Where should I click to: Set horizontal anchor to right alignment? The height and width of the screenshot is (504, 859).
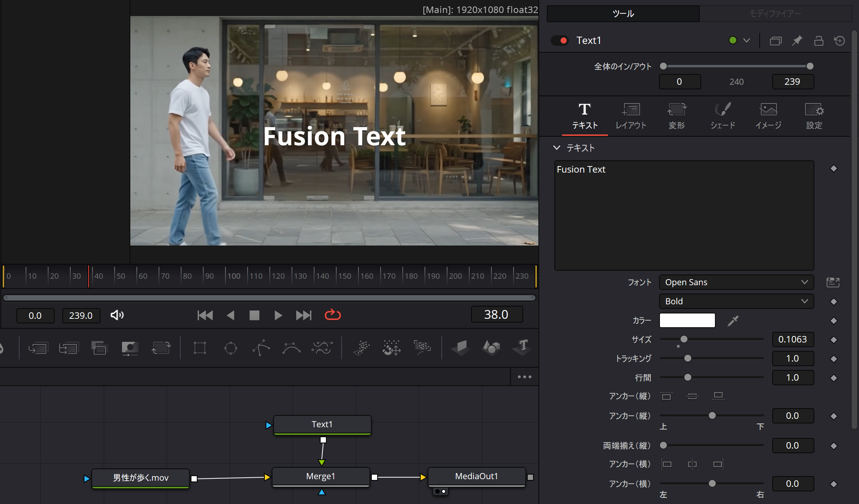click(x=718, y=464)
